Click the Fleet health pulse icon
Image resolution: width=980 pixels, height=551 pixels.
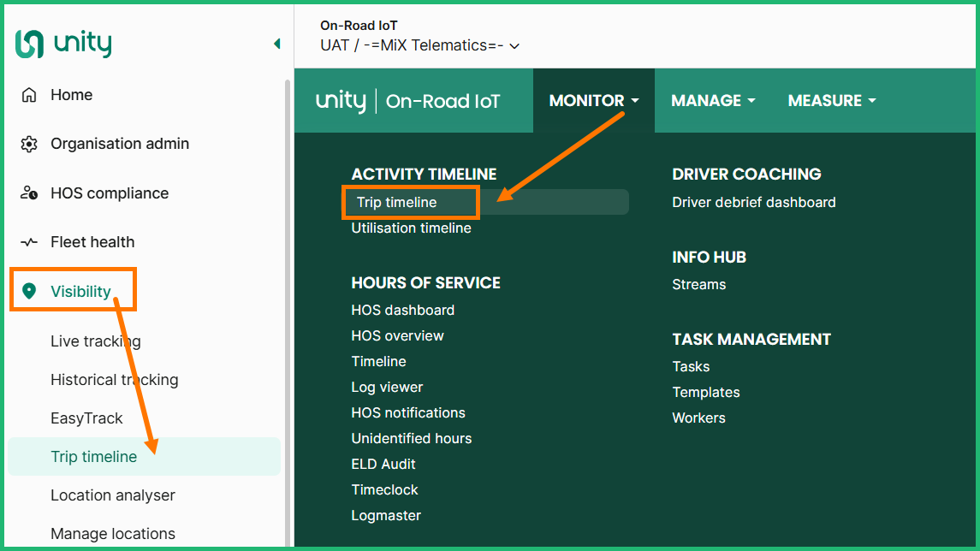tap(29, 242)
